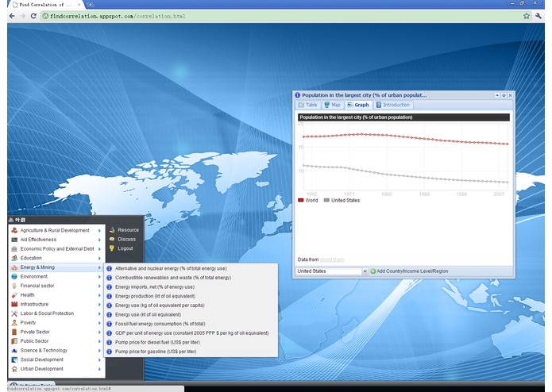Viewport: 552px width, 392px height.
Task: Select the Graph tab
Action: [x=358, y=105]
